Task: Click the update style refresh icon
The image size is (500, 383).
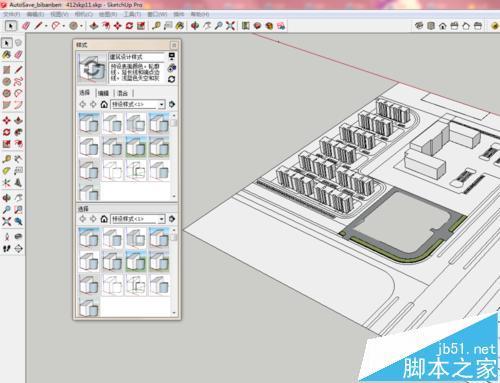Action: [x=172, y=79]
